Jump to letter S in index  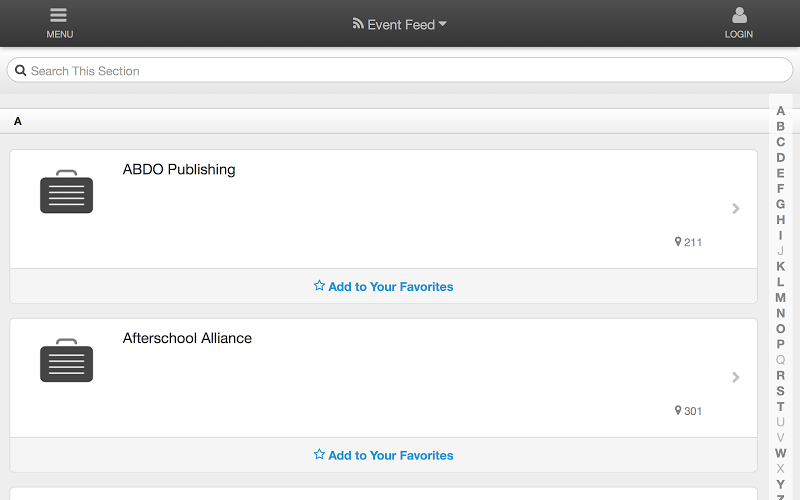pos(781,391)
